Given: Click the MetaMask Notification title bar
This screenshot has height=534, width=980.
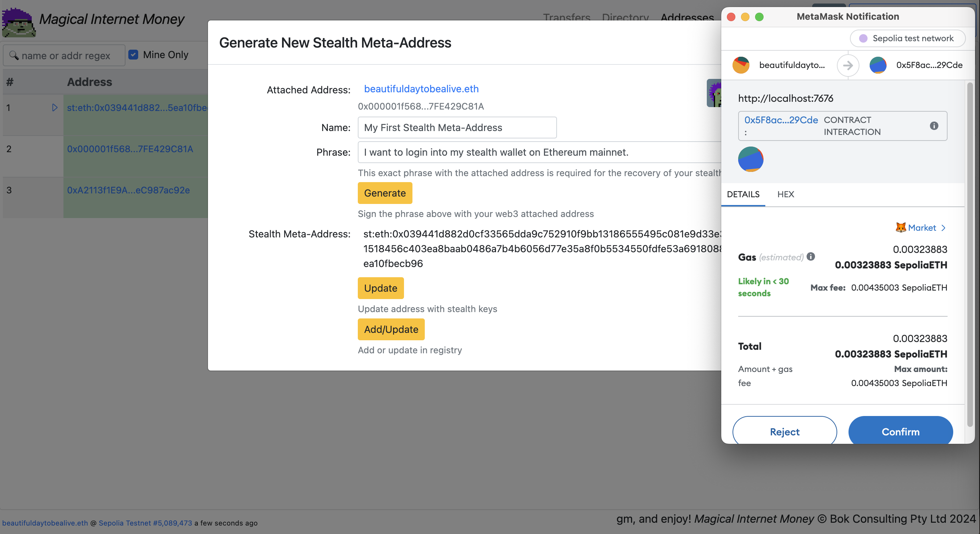Looking at the screenshot, I should coord(847,16).
